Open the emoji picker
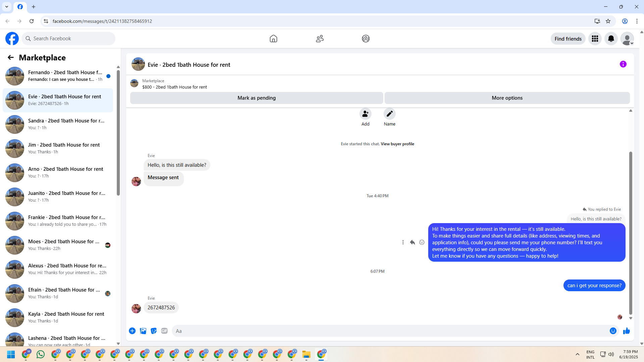This screenshot has width=644, height=362. [613, 331]
